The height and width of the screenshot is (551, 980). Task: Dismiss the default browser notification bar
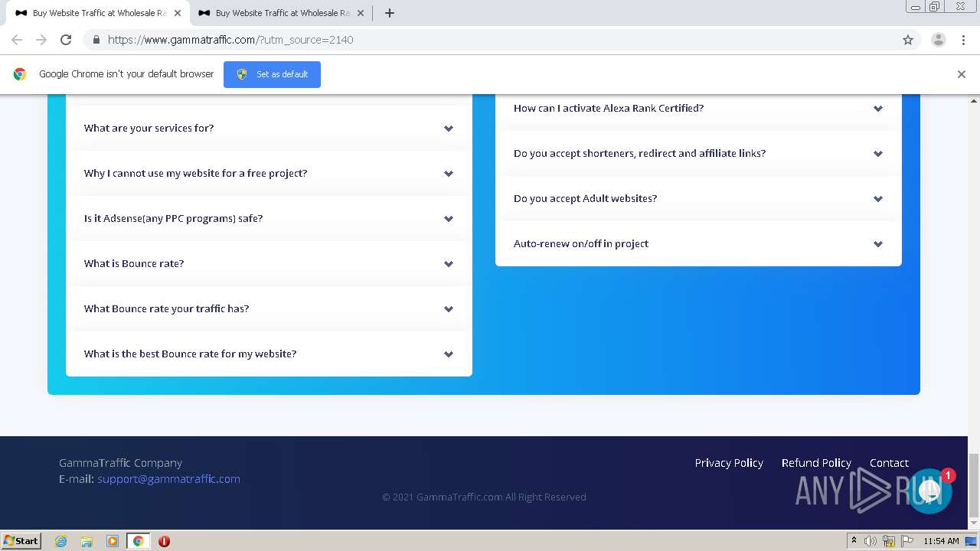tap(962, 74)
